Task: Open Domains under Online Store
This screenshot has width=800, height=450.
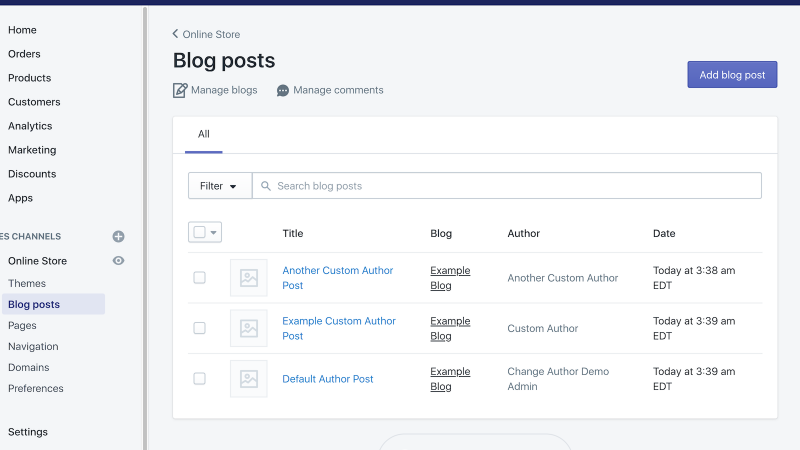Action: click(x=29, y=367)
